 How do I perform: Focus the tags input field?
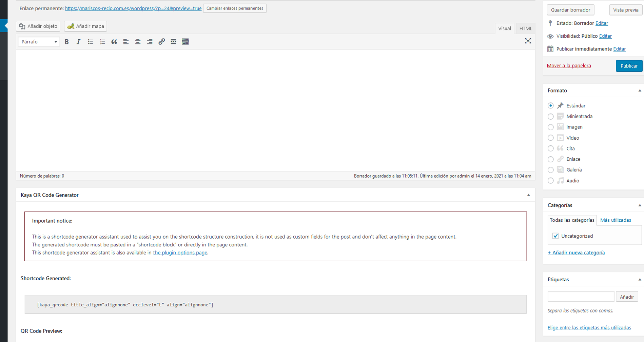581,297
